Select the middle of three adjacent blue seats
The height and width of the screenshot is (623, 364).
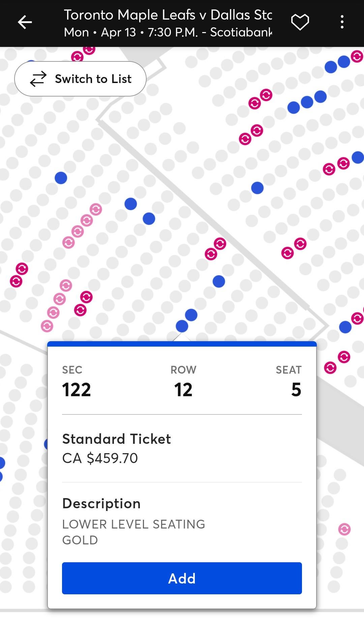click(x=307, y=102)
